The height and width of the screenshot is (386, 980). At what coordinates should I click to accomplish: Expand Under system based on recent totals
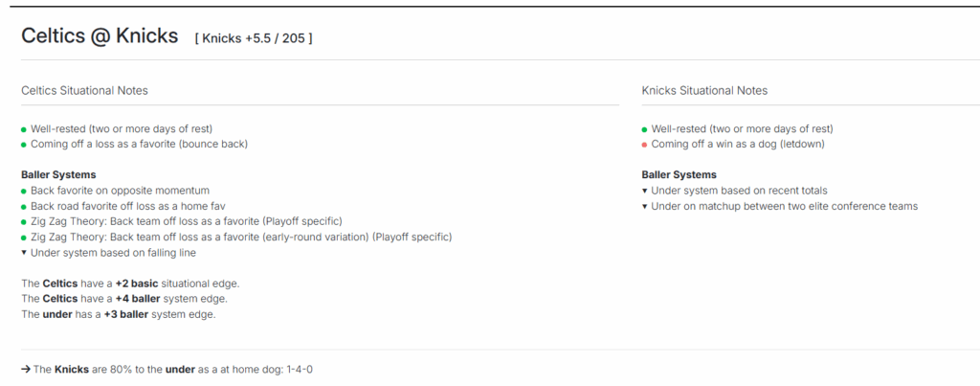click(x=644, y=191)
